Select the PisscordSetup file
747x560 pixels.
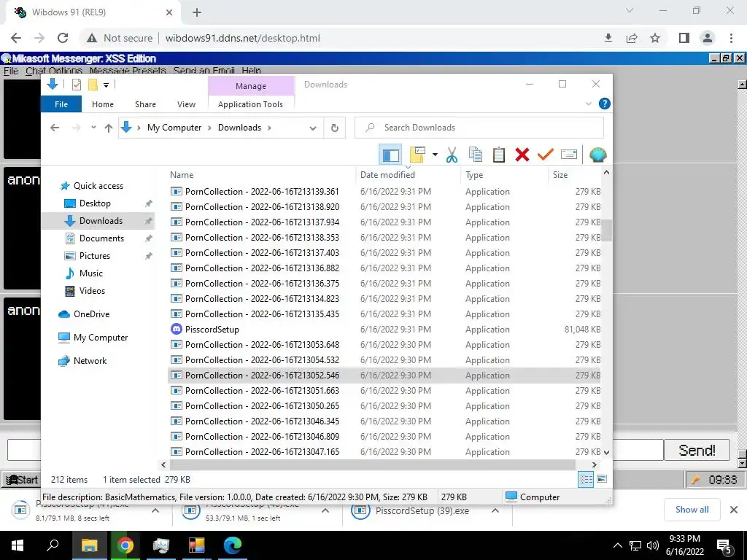click(x=212, y=330)
